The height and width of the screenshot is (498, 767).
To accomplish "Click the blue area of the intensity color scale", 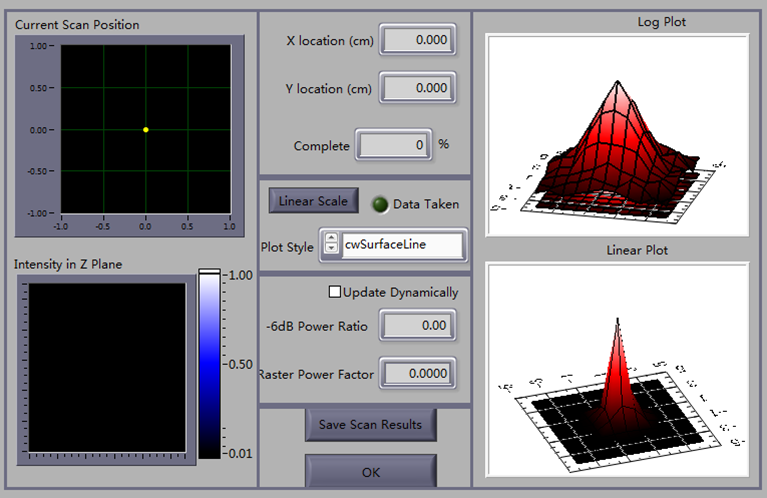I will [209, 365].
